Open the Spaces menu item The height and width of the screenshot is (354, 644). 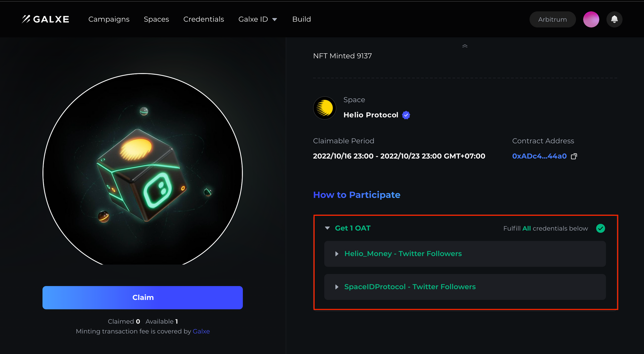point(156,19)
